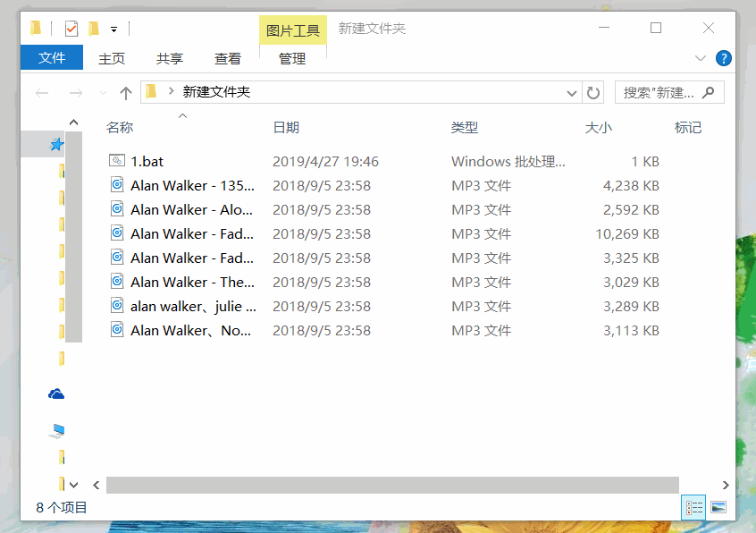Click the folder icon in the title bar

click(x=36, y=28)
